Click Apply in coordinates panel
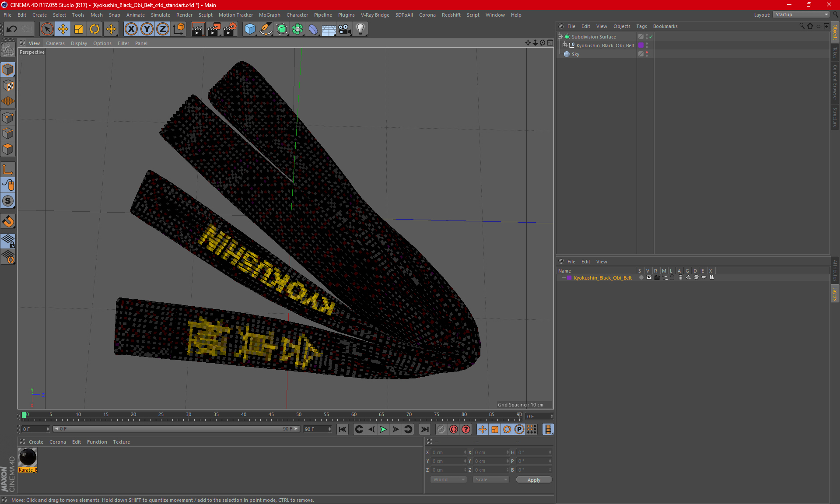This screenshot has height=504, width=840. click(534, 480)
